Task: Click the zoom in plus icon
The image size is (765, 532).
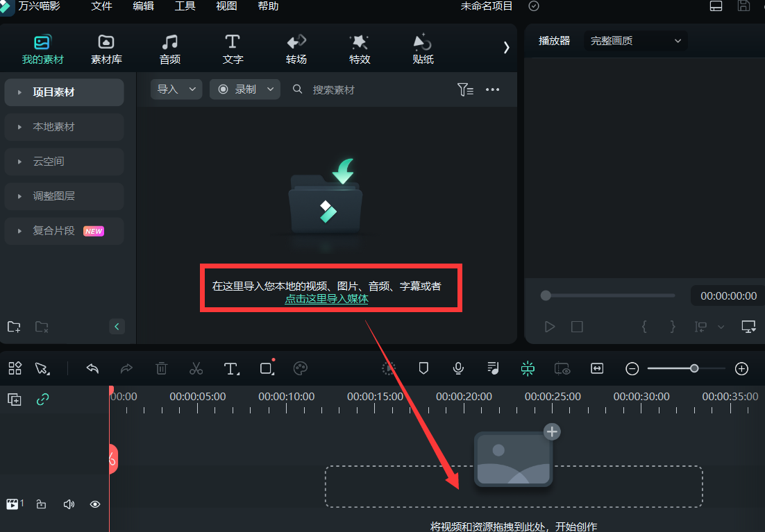Action: point(741,368)
